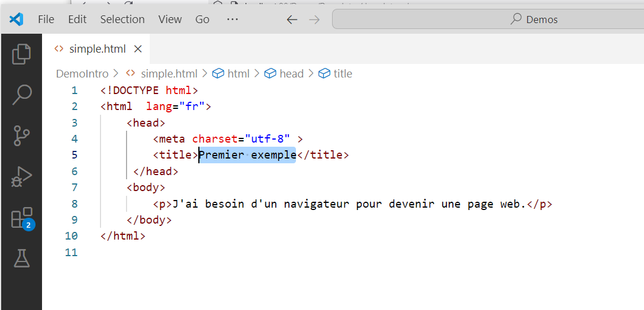The height and width of the screenshot is (310, 644).
Task: Click simple.html in the breadcrumb
Action: click(169, 74)
